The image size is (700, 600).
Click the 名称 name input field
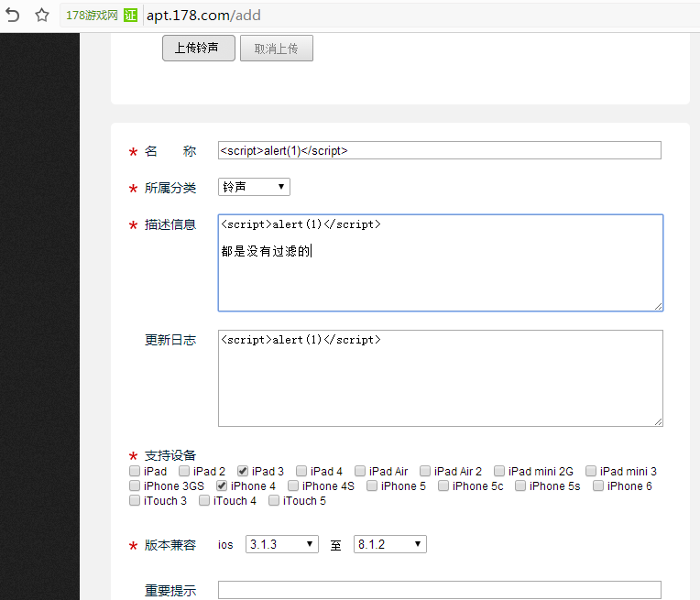[439, 150]
